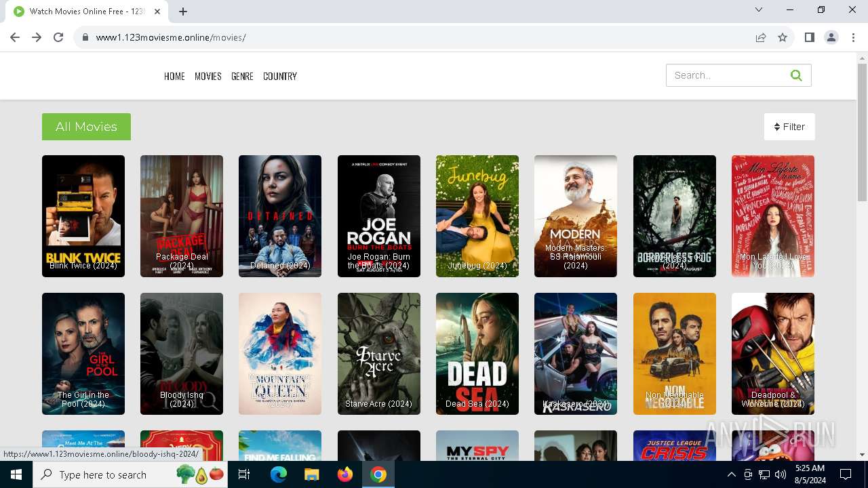Open Borderless Fog (2024) poster
Screen dimensions: 868x488
tap(675, 216)
